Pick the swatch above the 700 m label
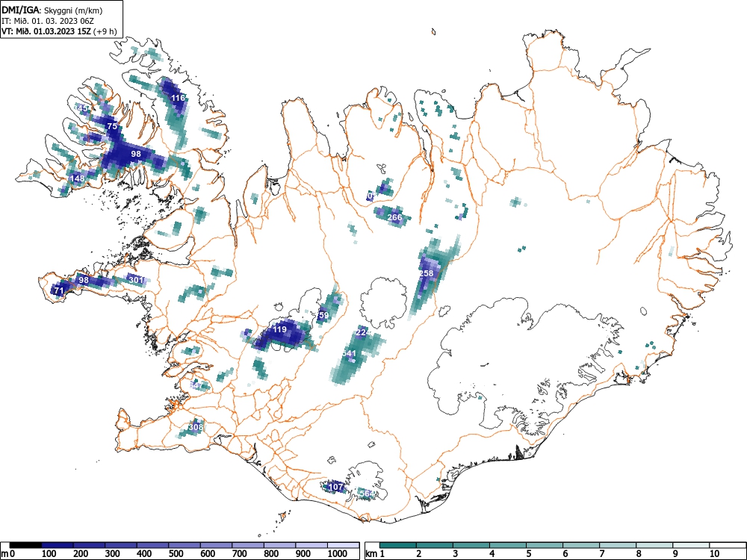 coord(248,545)
